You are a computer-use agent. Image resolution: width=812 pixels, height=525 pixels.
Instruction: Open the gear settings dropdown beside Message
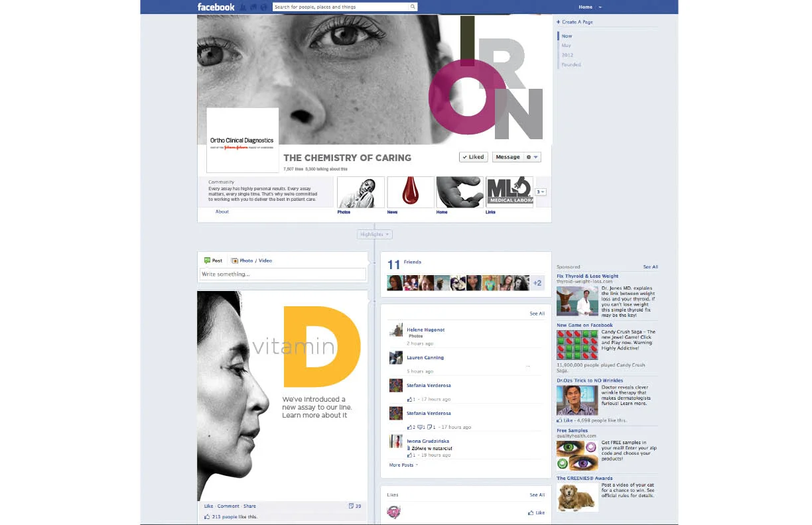pos(533,157)
